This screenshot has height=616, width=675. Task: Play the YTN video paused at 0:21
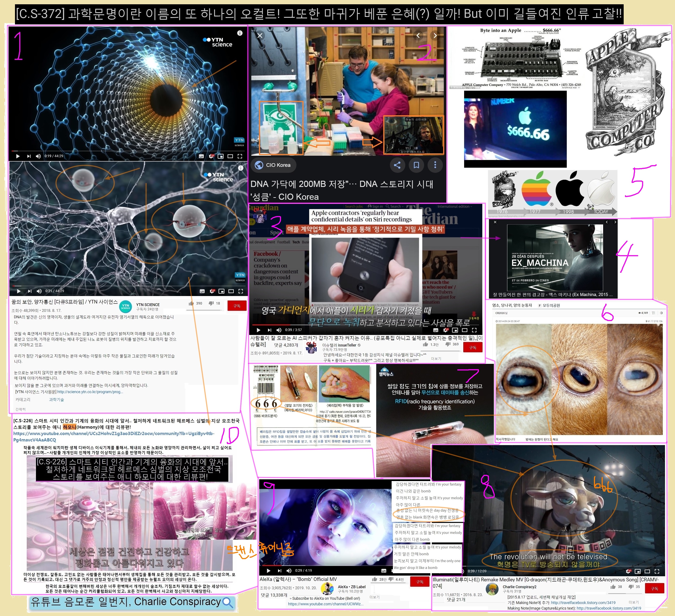click(19, 291)
